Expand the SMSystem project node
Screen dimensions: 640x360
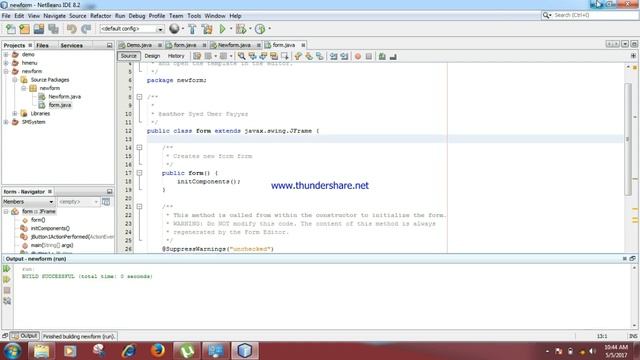coord(6,122)
